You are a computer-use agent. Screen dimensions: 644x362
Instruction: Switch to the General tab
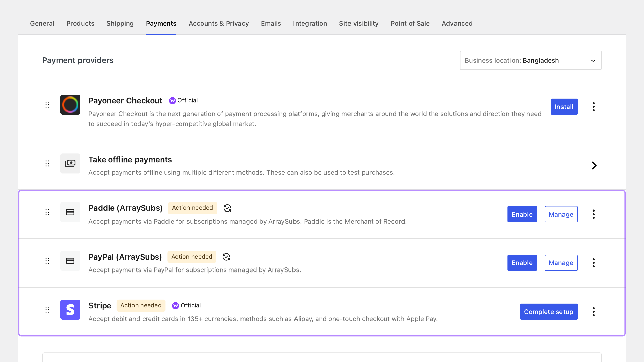click(x=42, y=23)
